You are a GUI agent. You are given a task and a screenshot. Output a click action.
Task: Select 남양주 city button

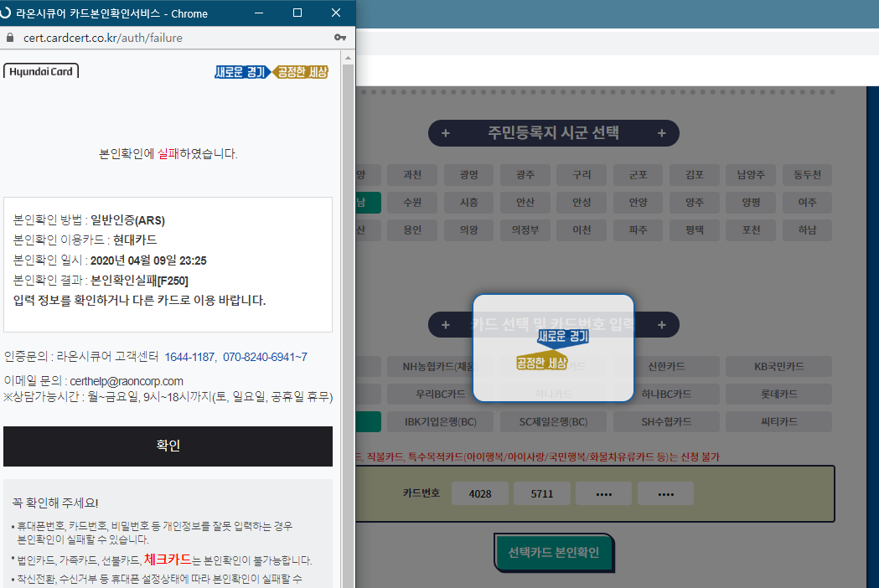(x=751, y=175)
